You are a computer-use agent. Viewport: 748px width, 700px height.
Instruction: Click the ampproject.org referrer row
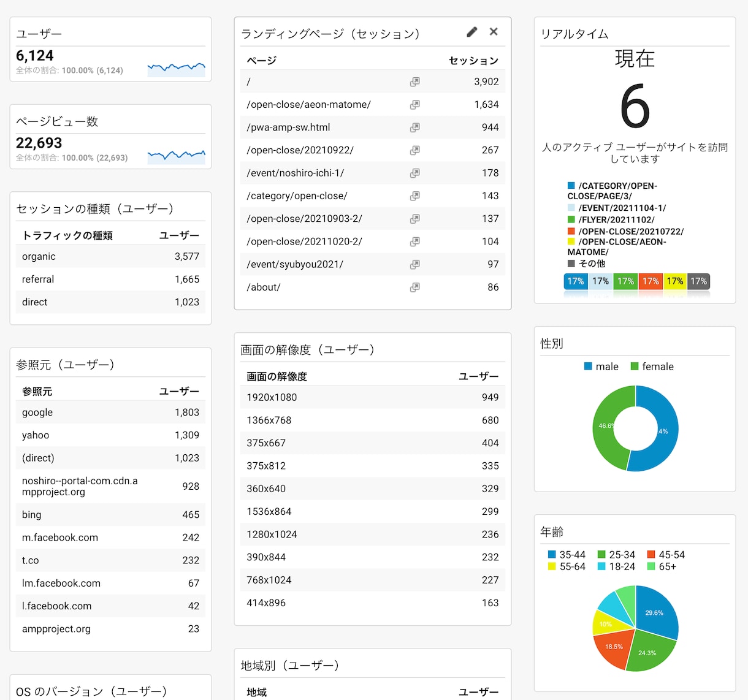(x=110, y=629)
